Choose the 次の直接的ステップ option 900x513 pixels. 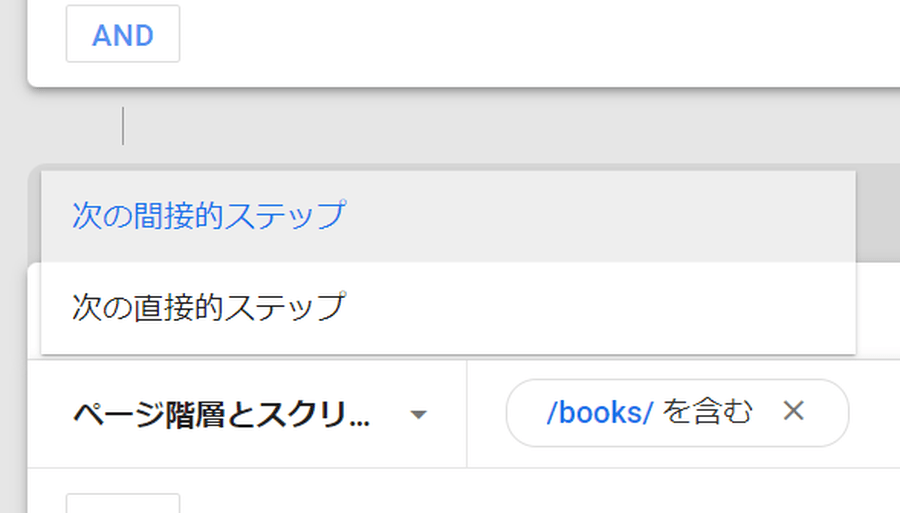point(208,306)
